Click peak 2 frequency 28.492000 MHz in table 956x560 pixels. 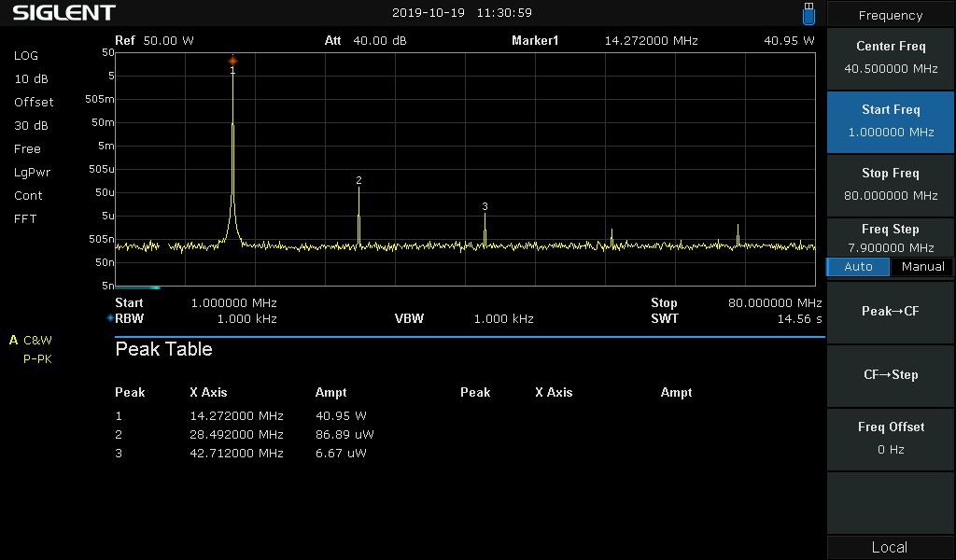pyautogui.click(x=236, y=435)
